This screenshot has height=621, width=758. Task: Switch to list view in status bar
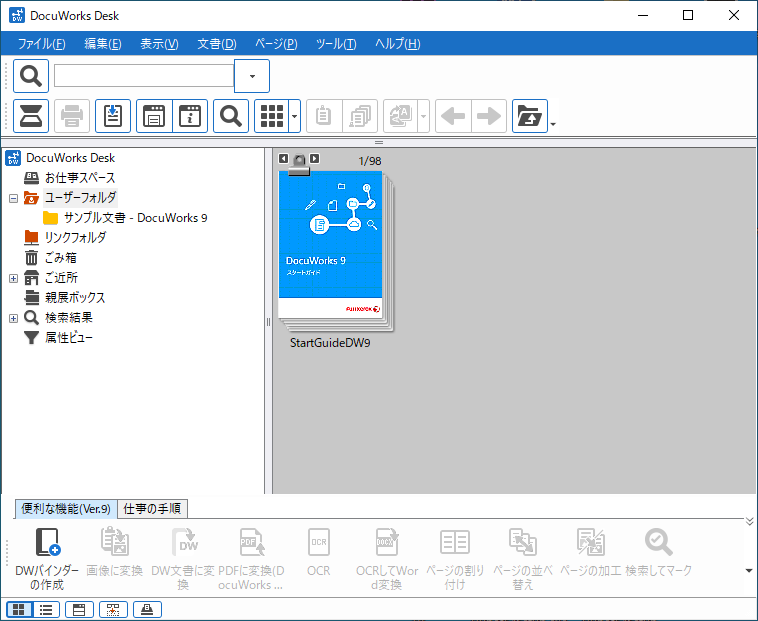46,609
